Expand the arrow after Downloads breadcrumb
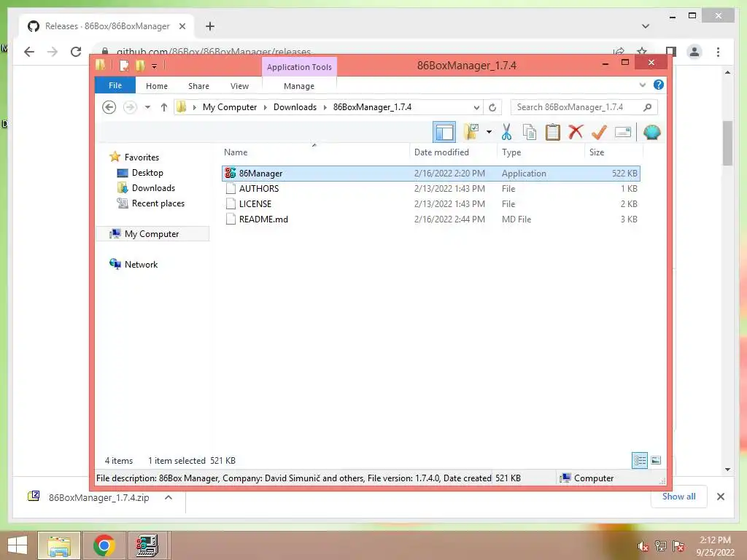747x560 pixels. pyautogui.click(x=325, y=107)
